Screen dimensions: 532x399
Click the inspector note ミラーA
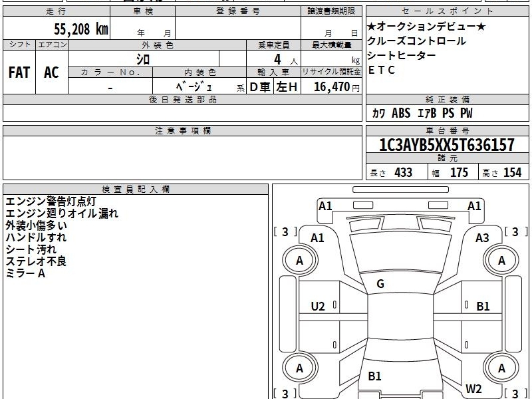(x=25, y=273)
